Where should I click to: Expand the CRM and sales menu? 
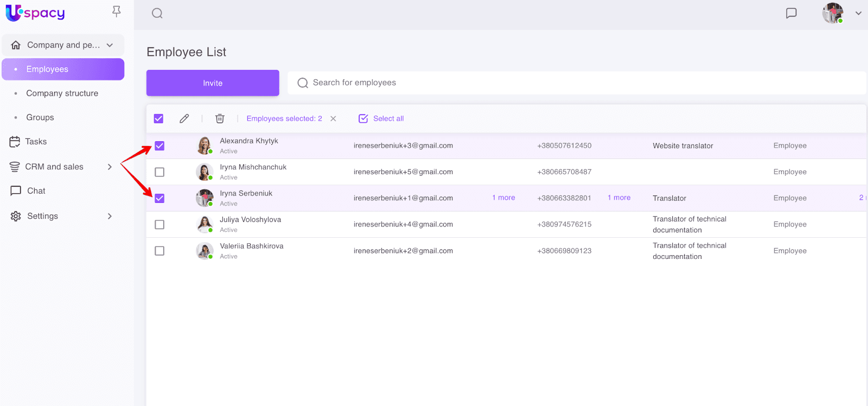[110, 167]
